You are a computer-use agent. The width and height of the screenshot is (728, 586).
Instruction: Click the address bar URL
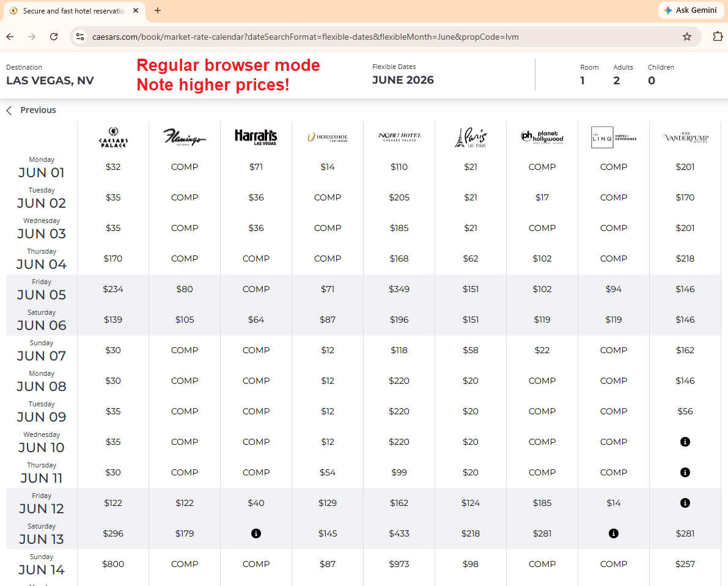305,37
